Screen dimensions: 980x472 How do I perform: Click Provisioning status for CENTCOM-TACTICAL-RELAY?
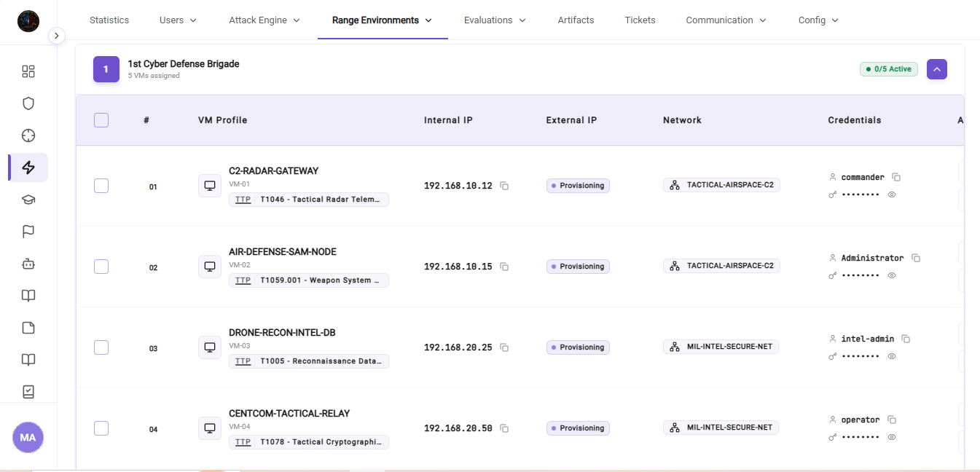tap(578, 428)
